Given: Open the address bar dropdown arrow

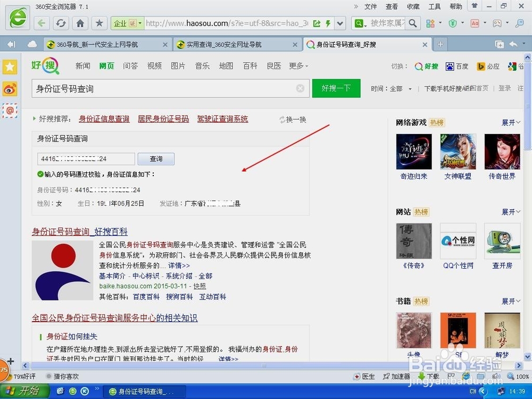Looking at the screenshot, I should (x=339, y=23).
